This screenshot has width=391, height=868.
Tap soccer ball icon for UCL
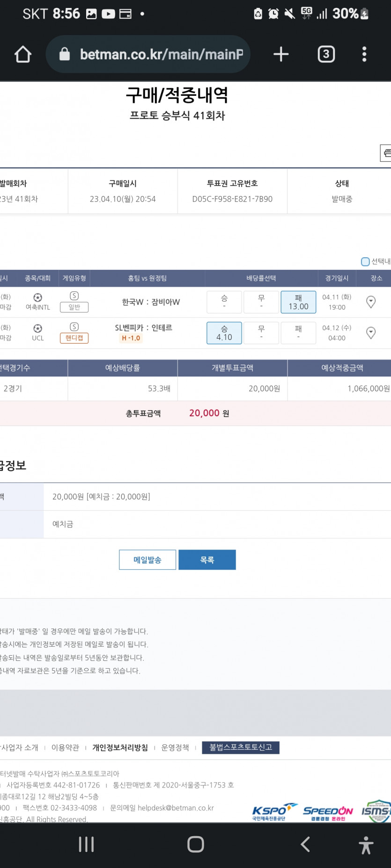tap(38, 328)
